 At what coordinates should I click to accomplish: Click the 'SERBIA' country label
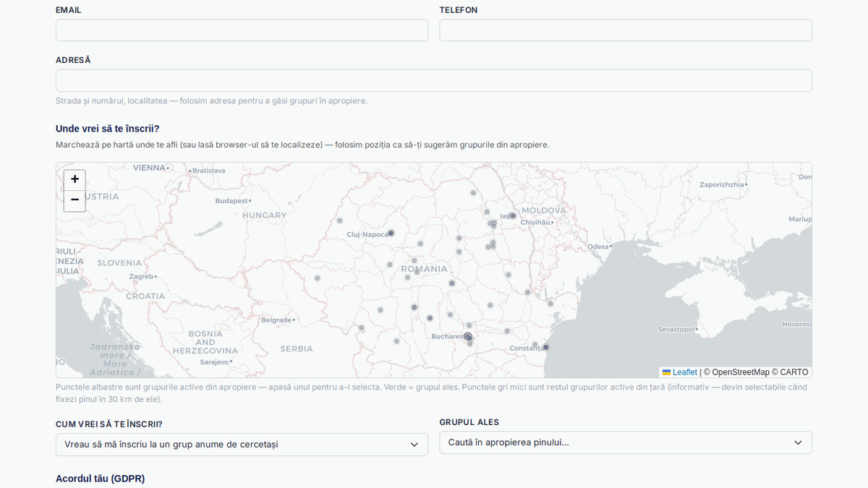point(297,348)
